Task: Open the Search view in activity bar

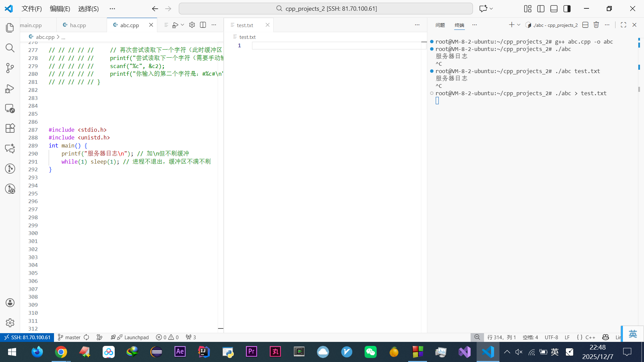Action: tap(10, 48)
